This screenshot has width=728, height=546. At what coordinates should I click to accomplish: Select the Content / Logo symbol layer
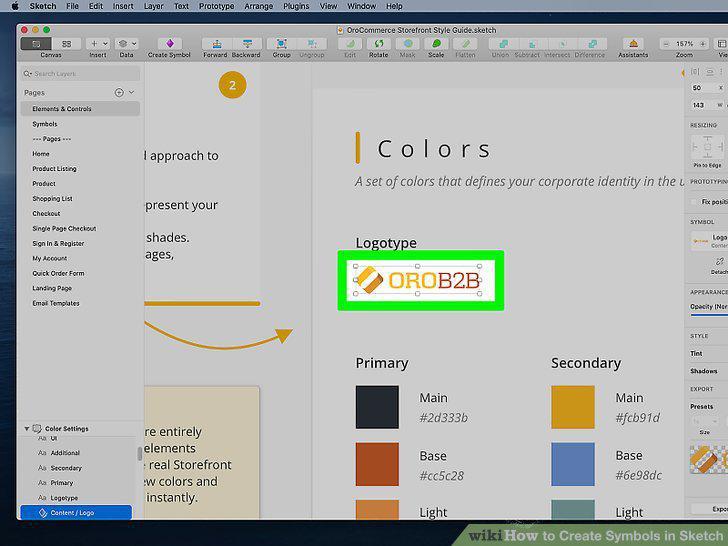tap(76, 513)
